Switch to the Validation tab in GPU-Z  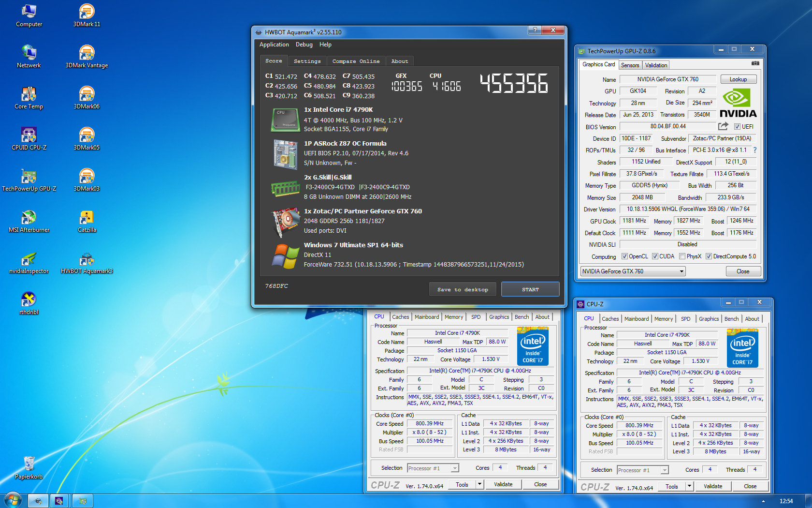[x=656, y=65]
